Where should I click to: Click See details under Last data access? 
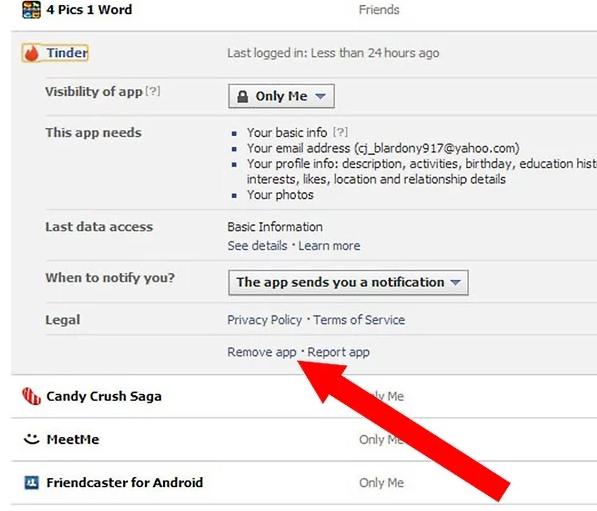pyautogui.click(x=257, y=246)
